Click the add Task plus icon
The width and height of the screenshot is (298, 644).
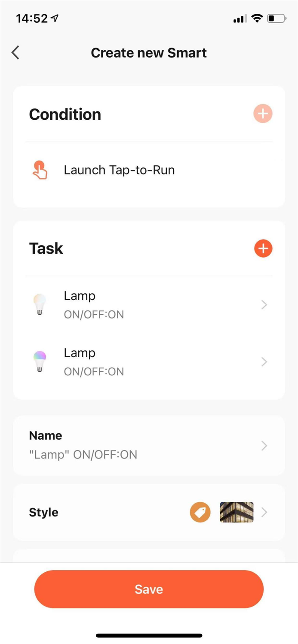[263, 248]
